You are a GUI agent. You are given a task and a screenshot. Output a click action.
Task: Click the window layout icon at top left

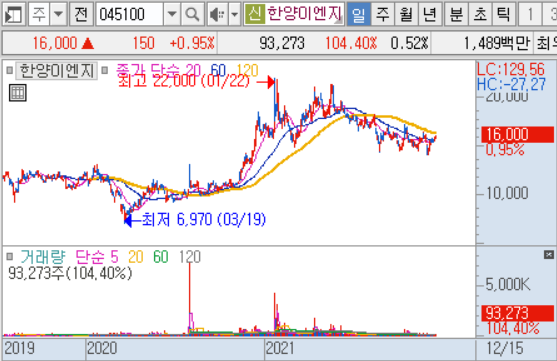pyautogui.click(x=13, y=14)
